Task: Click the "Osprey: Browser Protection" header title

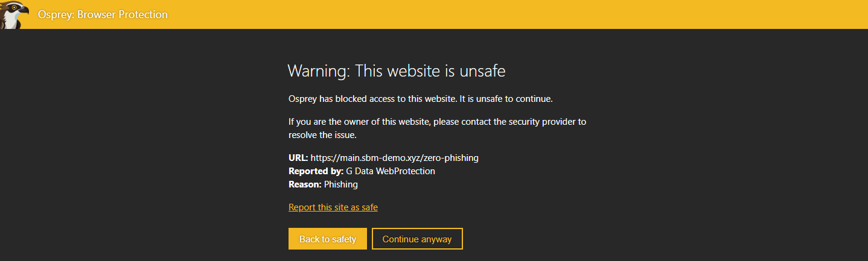Action: [x=103, y=14]
